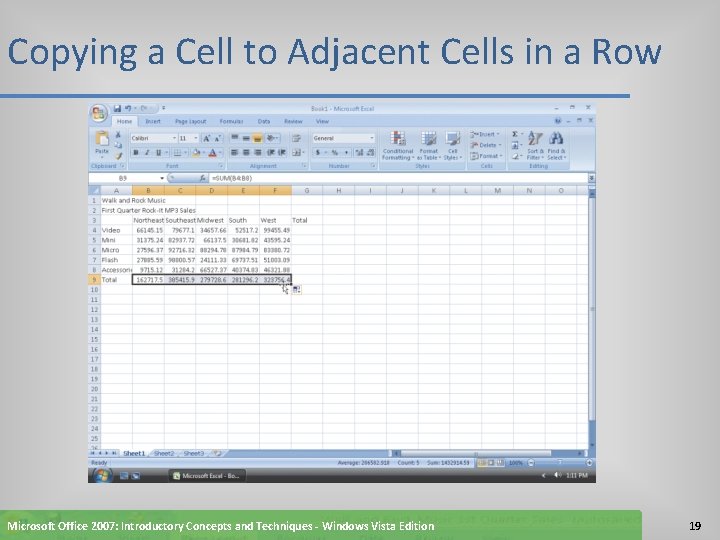The width and height of the screenshot is (720, 540).
Task: Open Cell Styles gallery
Action: coord(452,146)
